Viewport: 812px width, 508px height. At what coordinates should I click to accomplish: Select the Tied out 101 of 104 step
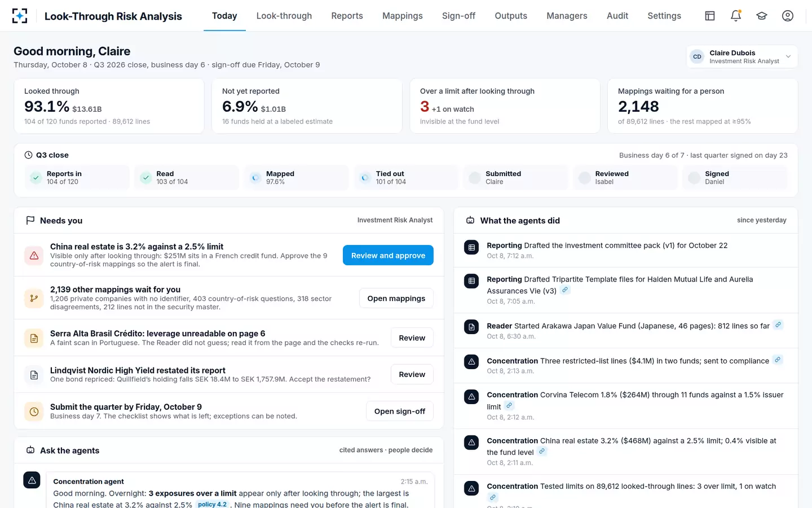point(406,178)
